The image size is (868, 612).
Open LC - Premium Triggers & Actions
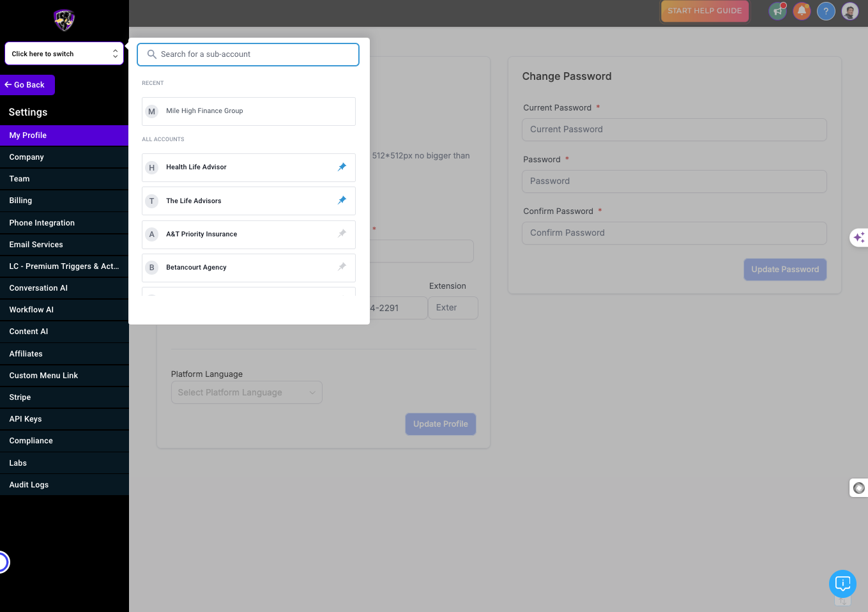(64, 266)
